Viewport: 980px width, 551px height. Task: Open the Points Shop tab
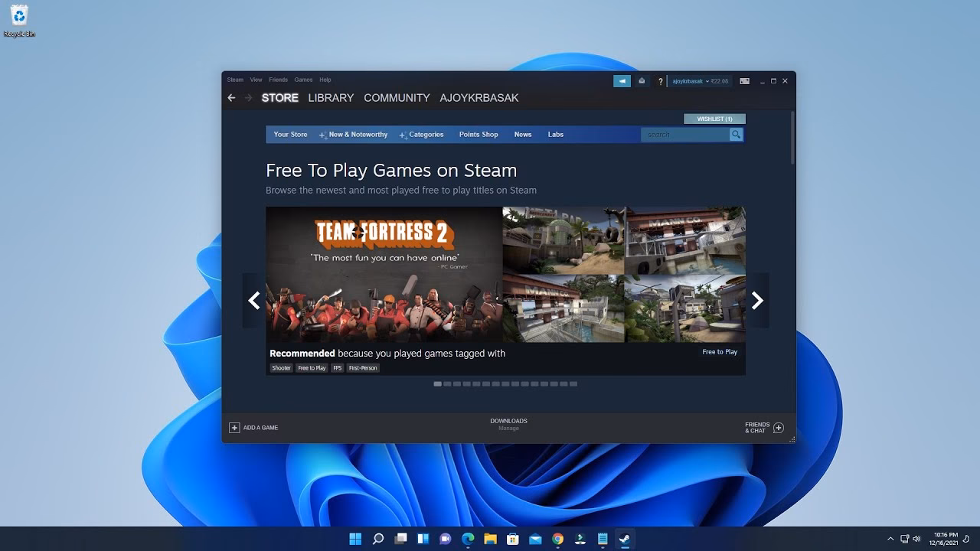[479, 135]
